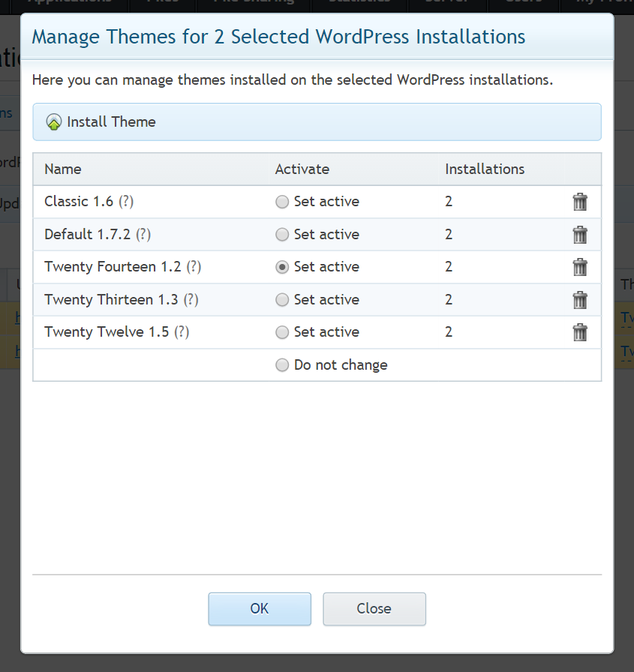Show help (?) for Default 1.7.2
The image size is (634, 672).
[x=143, y=235]
